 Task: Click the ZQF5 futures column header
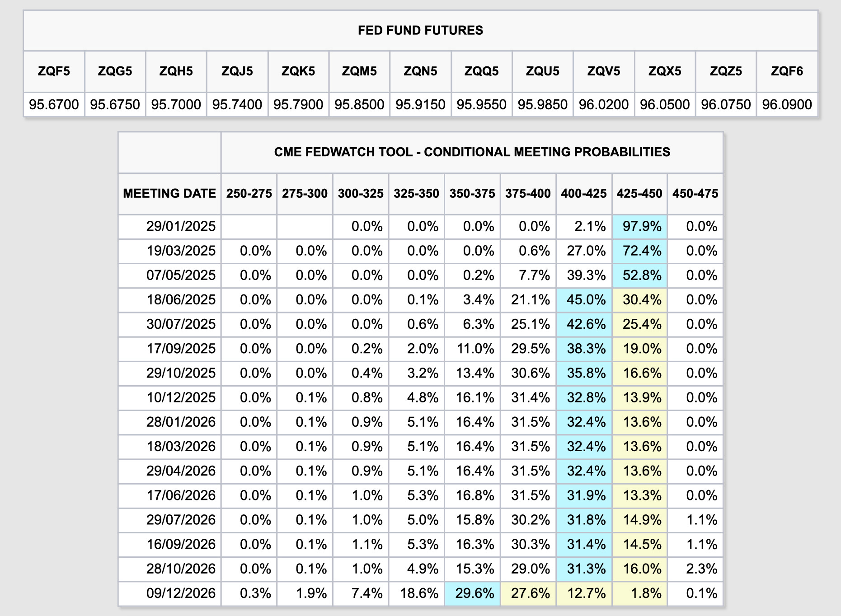click(54, 71)
